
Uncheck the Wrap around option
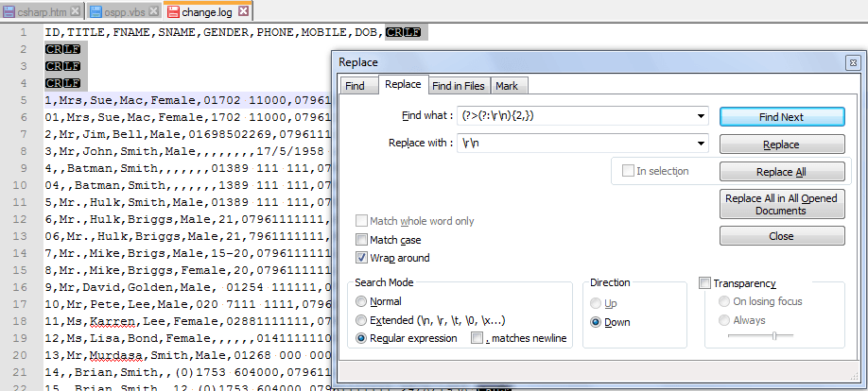coord(361,258)
